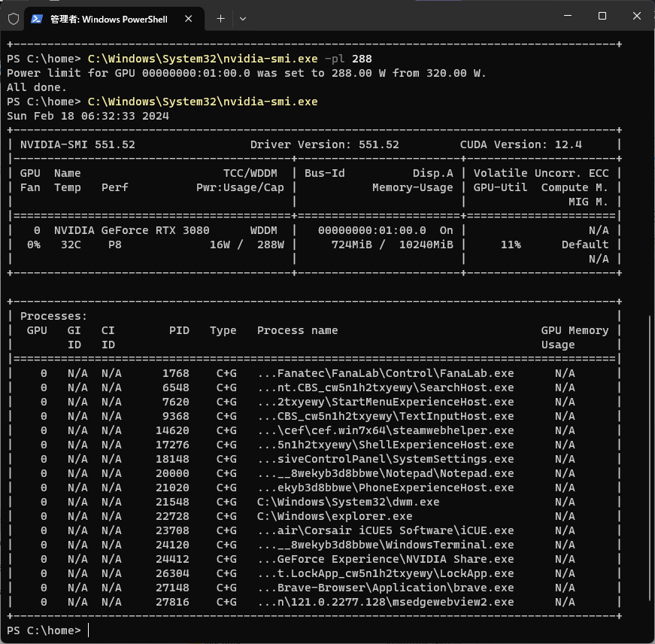This screenshot has height=644, width=655.
Task: Click the admin shield icon in title bar
Action: tap(14, 19)
